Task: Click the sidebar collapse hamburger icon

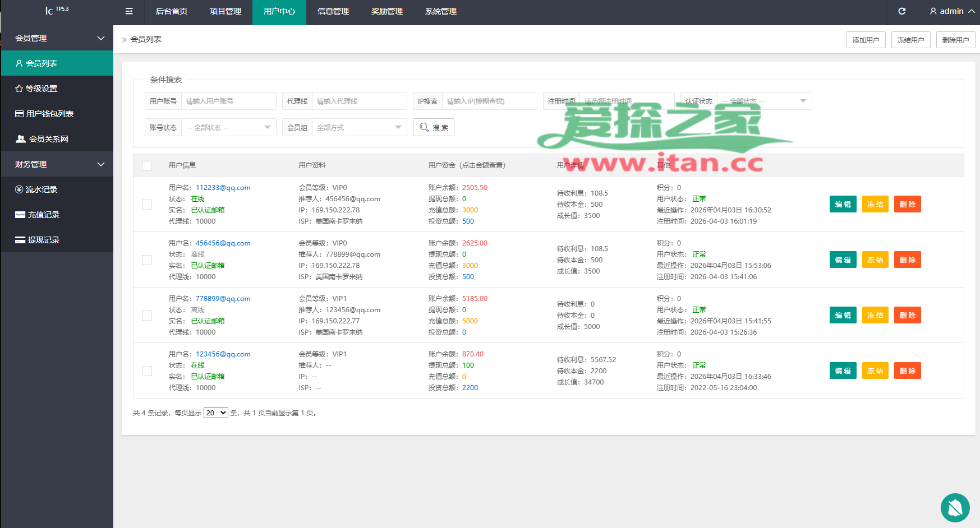Action: pyautogui.click(x=129, y=11)
